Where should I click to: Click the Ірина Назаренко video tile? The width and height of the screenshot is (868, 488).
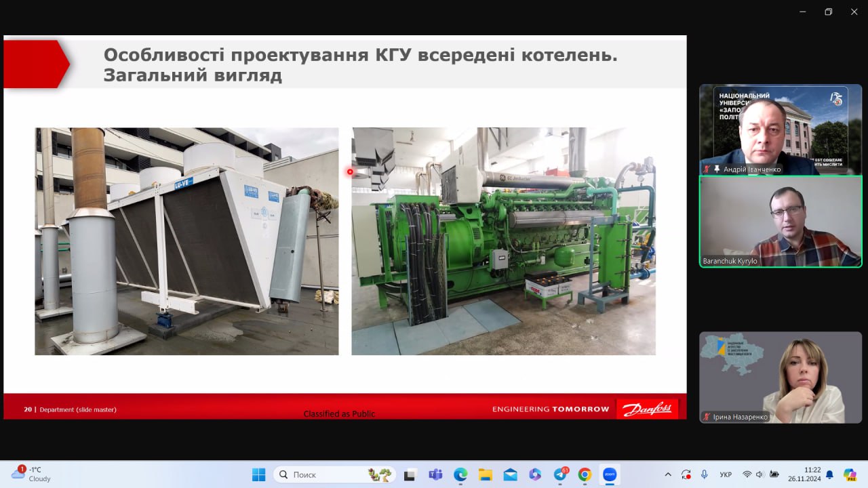(x=781, y=378)
